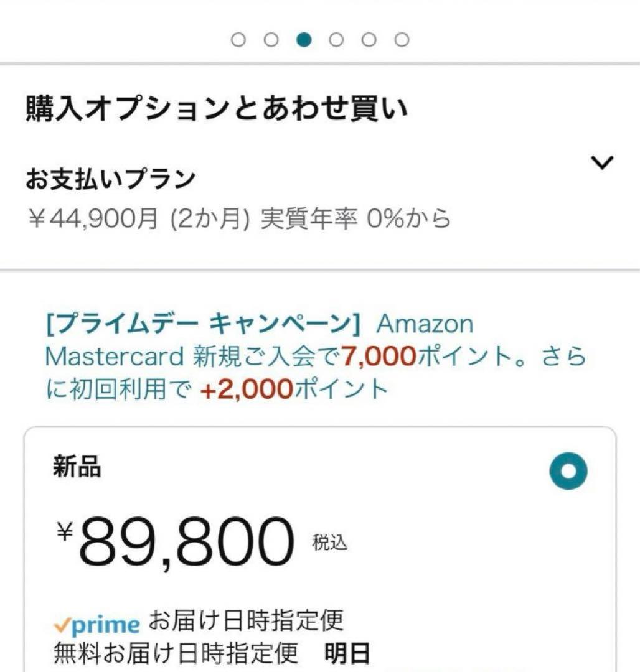The image size is (640, 672).
Task: Expand the お支払いプラン chevron arrow
Action: coord(602,163)
